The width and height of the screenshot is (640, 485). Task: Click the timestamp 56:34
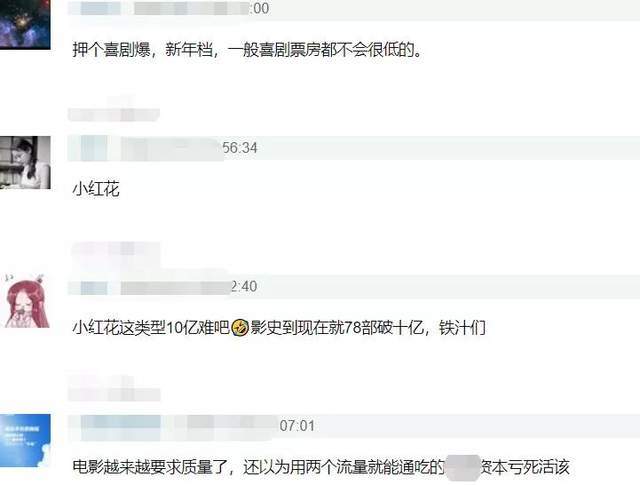[x=240, y=148]
